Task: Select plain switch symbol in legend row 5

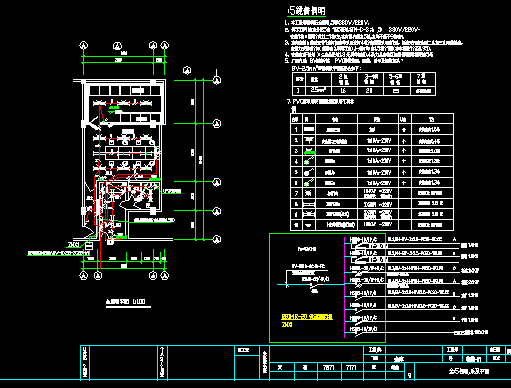Action: 309,172
